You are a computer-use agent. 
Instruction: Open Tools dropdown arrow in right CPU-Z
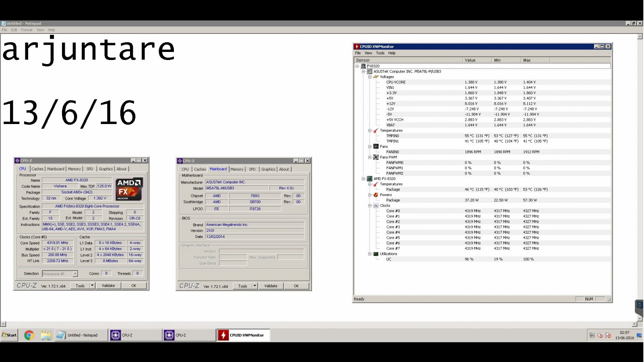255,286
